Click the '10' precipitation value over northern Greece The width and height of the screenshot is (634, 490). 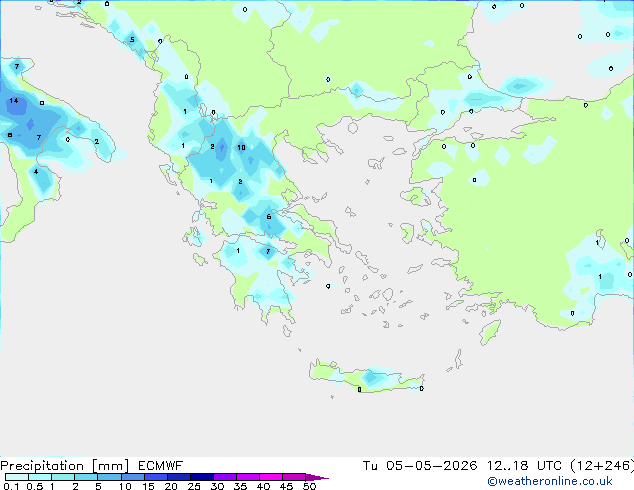(241, 148)
